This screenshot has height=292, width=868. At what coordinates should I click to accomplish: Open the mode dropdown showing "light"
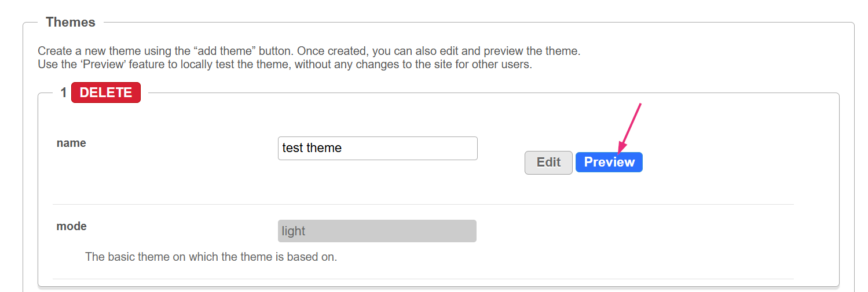(377, 231)
